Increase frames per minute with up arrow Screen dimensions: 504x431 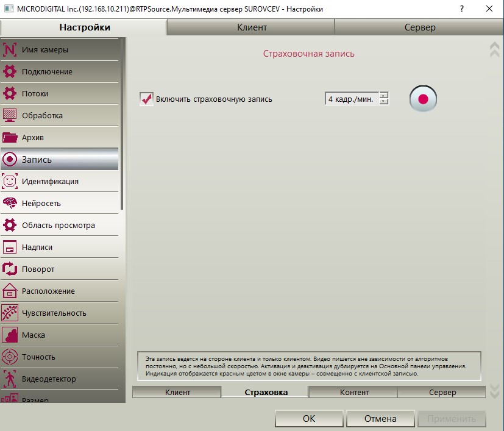[383, 95]
